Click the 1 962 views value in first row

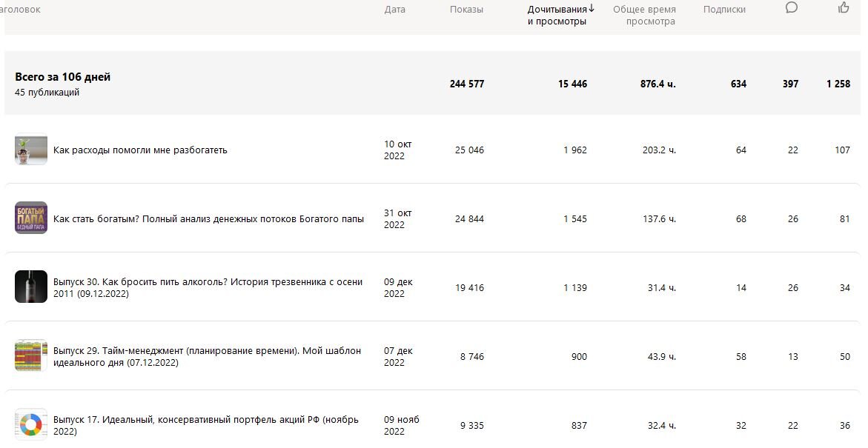coord(574,150)
